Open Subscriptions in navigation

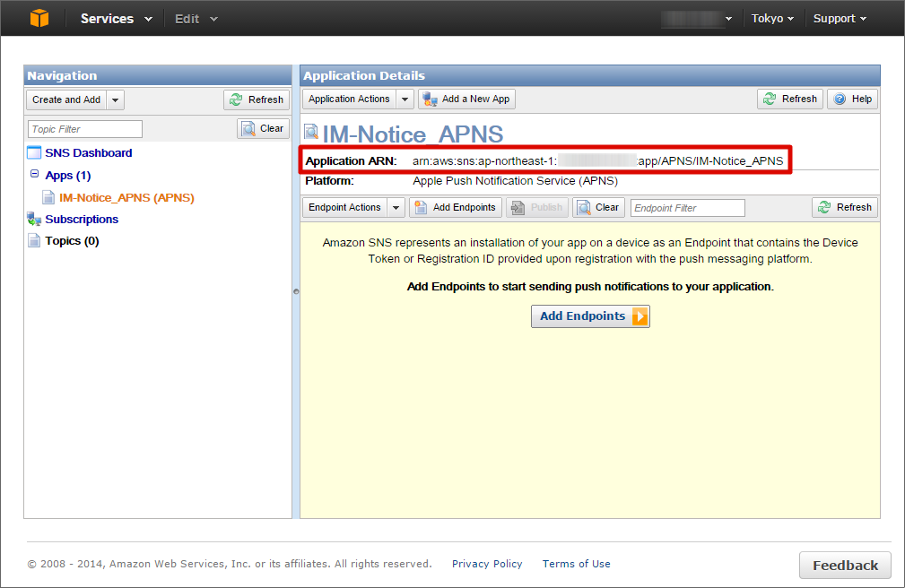click(x=82, y=220)
